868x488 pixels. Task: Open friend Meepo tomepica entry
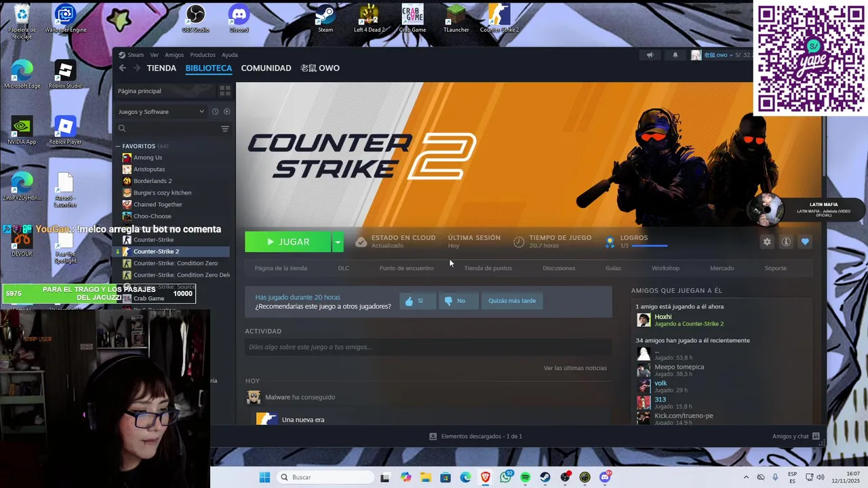tap(679, 367)
